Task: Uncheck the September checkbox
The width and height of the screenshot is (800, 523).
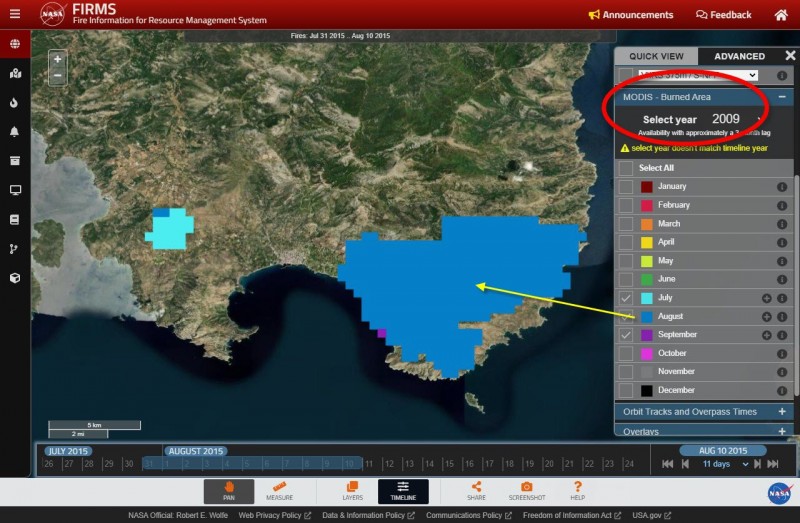Action: (x=626, y=335)
